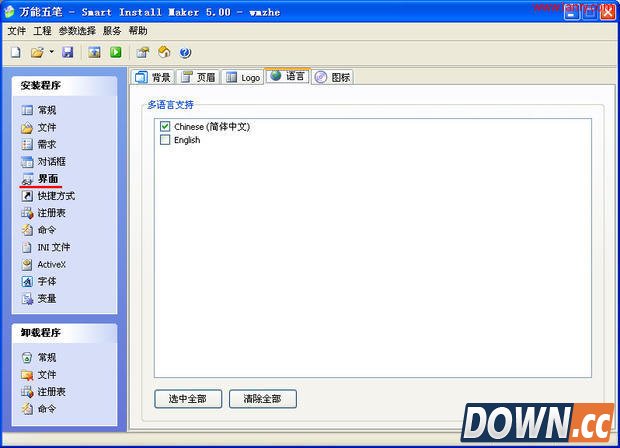This screenshot has height=448, width=620.
Task: Click the 安装程序 panel header
Action: coord(64,85)
